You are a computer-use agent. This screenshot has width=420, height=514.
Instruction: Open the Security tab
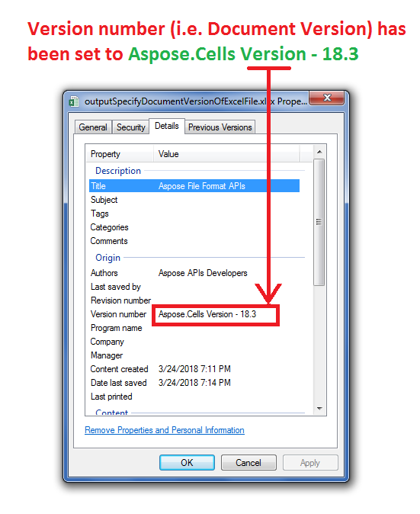[130, 127]
